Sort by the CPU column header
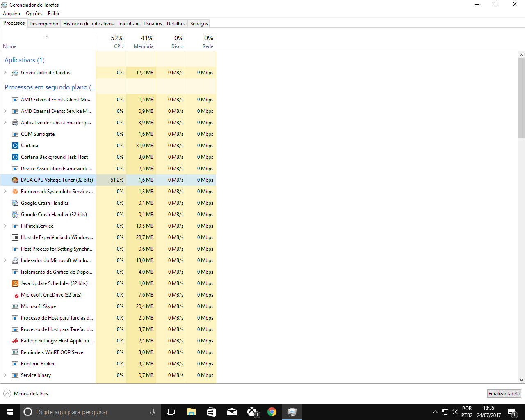The width and height of the screenshot is (525, 420). pyautogui.click(x=111, y=41)
